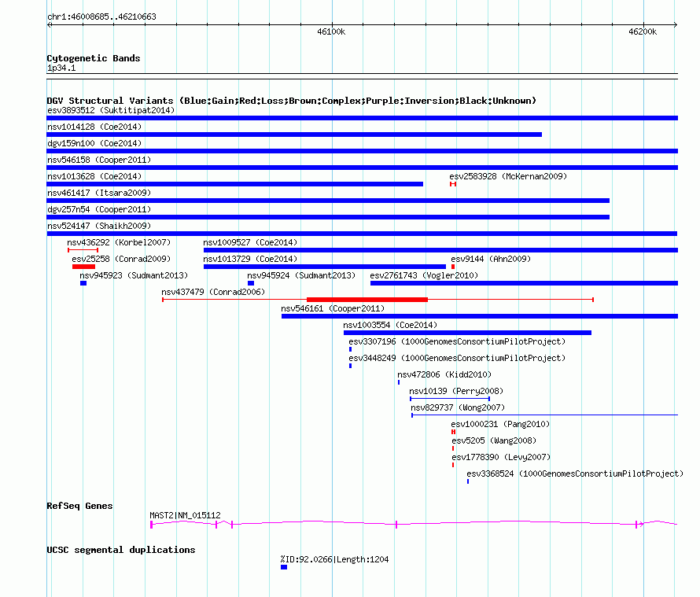
Task: Select the esv3448249 small blue marker
Action: (x=351, y=366)
